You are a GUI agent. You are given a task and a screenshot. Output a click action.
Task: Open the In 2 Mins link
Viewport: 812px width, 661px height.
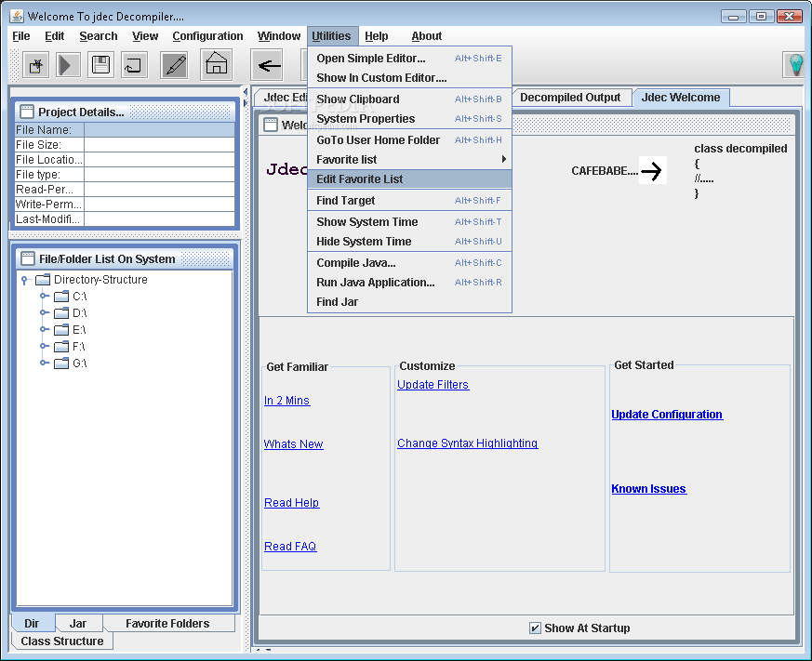click(x=286, y=401)
